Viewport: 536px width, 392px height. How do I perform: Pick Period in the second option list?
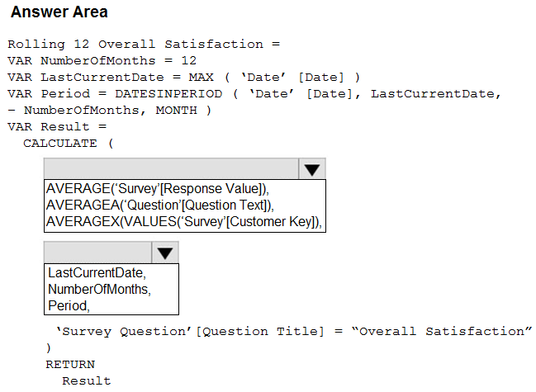coord(69,305)
